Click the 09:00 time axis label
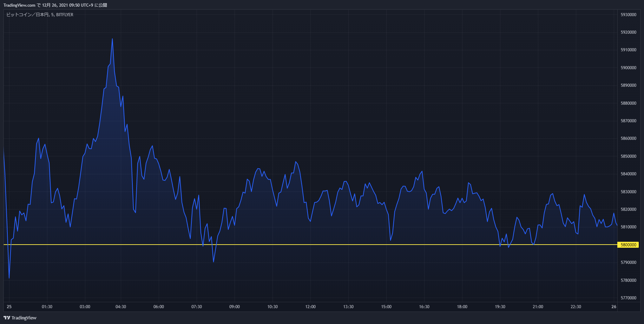This screenshot has width=644, height=324. [x=235, y=307]
